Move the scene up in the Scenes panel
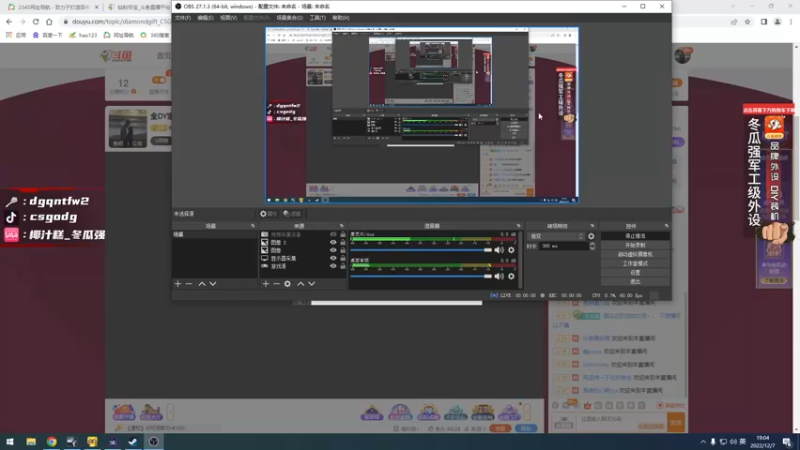Viewport: 800px width, 450px height. 202,284
